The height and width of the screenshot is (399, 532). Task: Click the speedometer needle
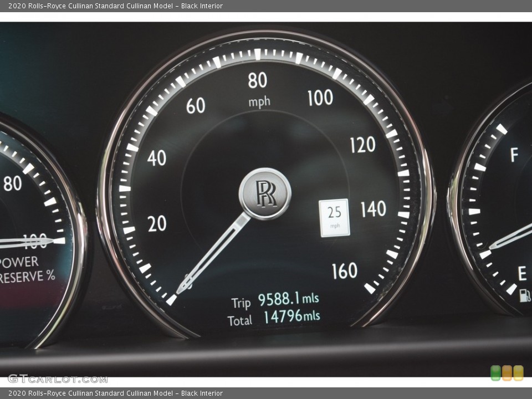pyautogui.click(x=213, y=253)
